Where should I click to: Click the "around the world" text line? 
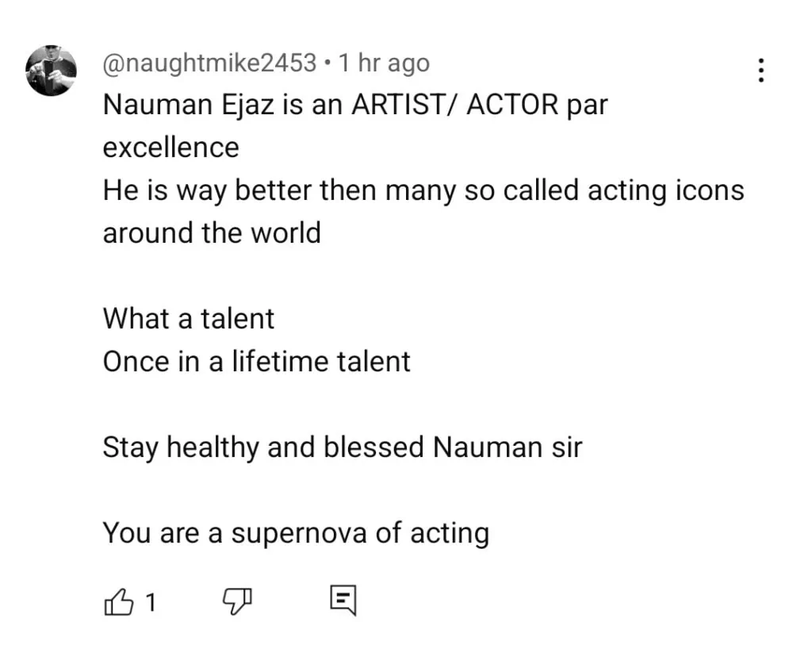coord(211,233)
